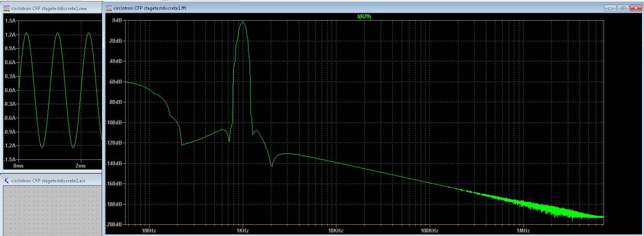The height and width of the screenshot is (236, 644).
Task: Click the -1.5A label in .raw plot
Action: 10,159
